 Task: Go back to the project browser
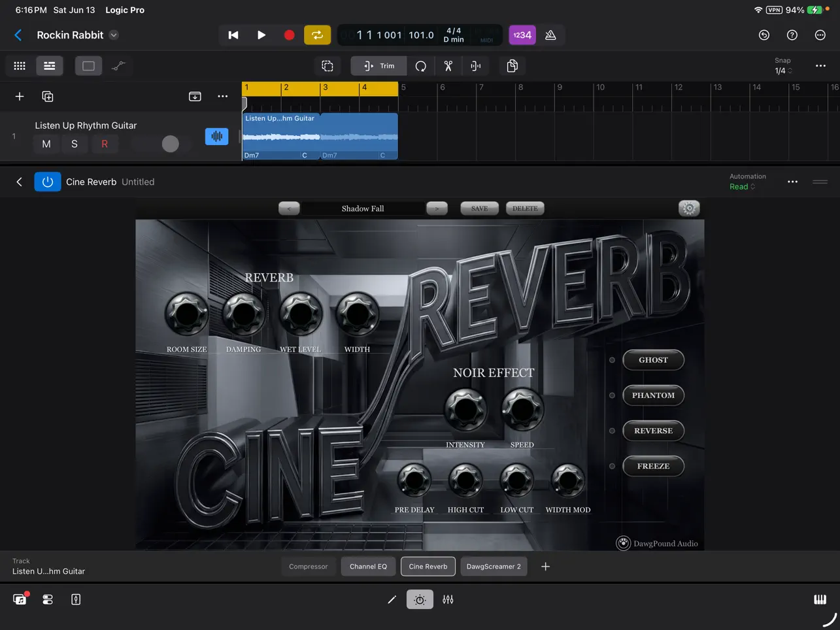pos(18,35)
